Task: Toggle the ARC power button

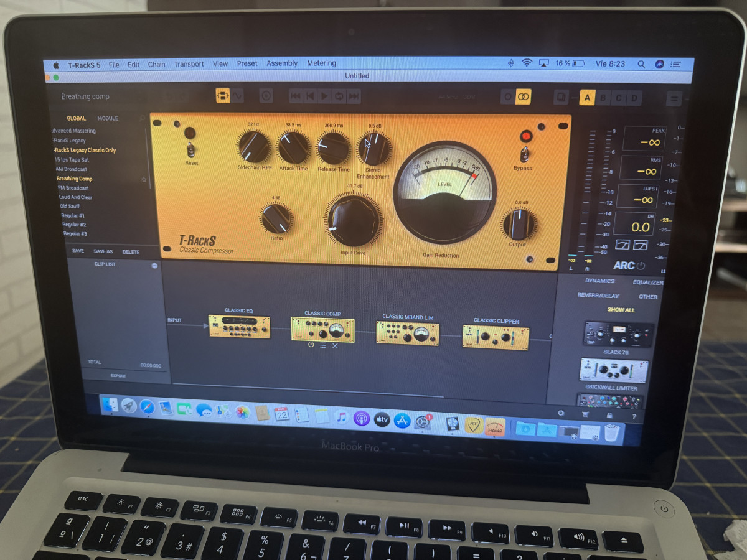Action: point(641,266)
